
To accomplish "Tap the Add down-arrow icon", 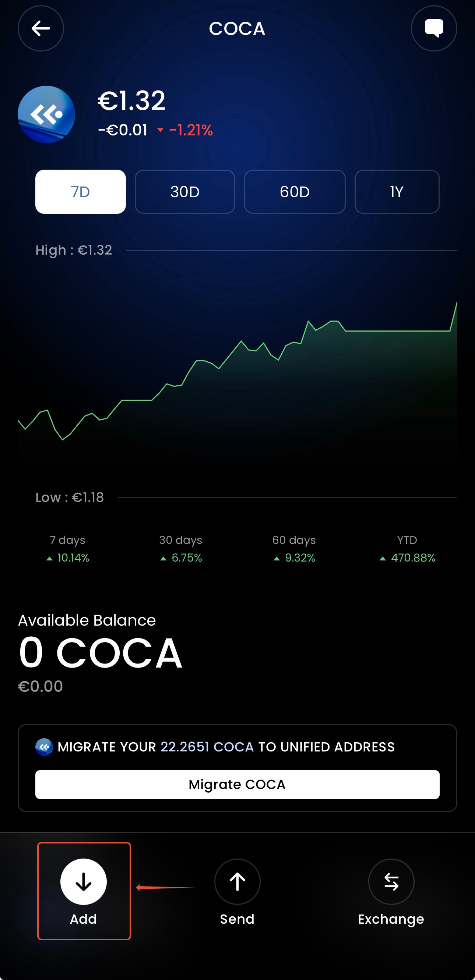I will click(x=83, y=881).
